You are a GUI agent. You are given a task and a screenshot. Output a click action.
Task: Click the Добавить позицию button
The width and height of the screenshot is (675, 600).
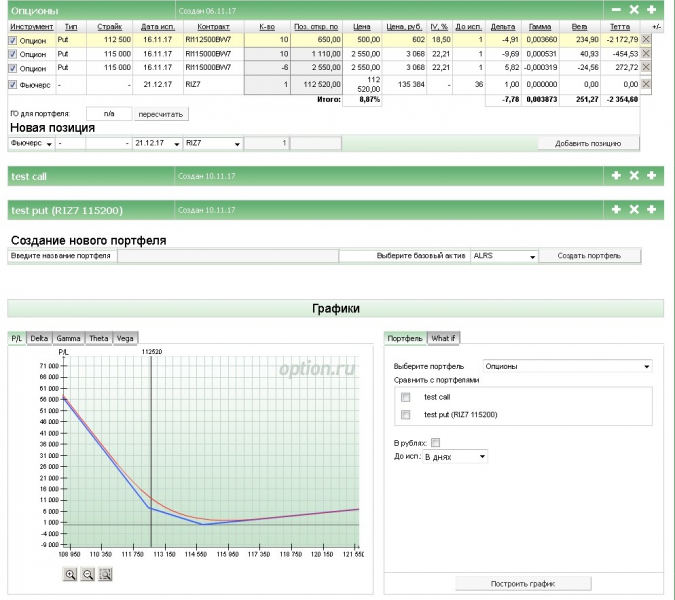click(x=588, y=143)
